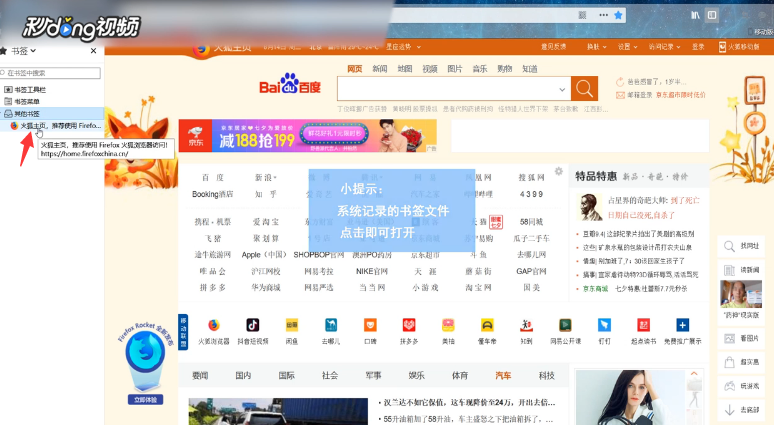Click the 美拍 app icon
Image resolution: width=774 pixels, height=425 pixels.
pyautogui.click(x=448, y=325)
